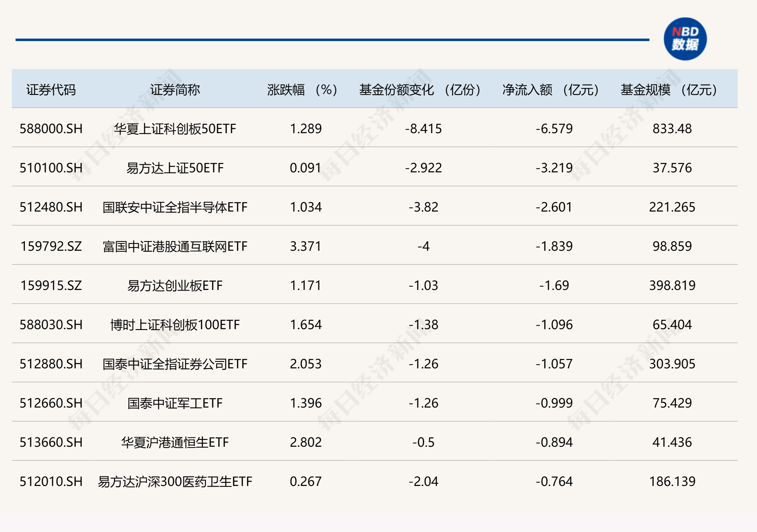Viewport: 757px width, 532px height.
Task: Select fund name 易方达创业板ETF
Action: pyautogui.click(x=175, y=286)
